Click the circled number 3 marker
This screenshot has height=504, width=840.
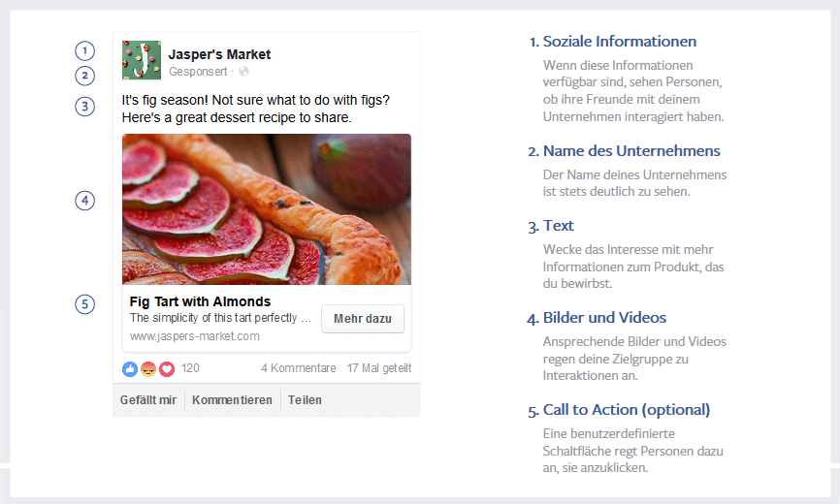coord(85,107)
